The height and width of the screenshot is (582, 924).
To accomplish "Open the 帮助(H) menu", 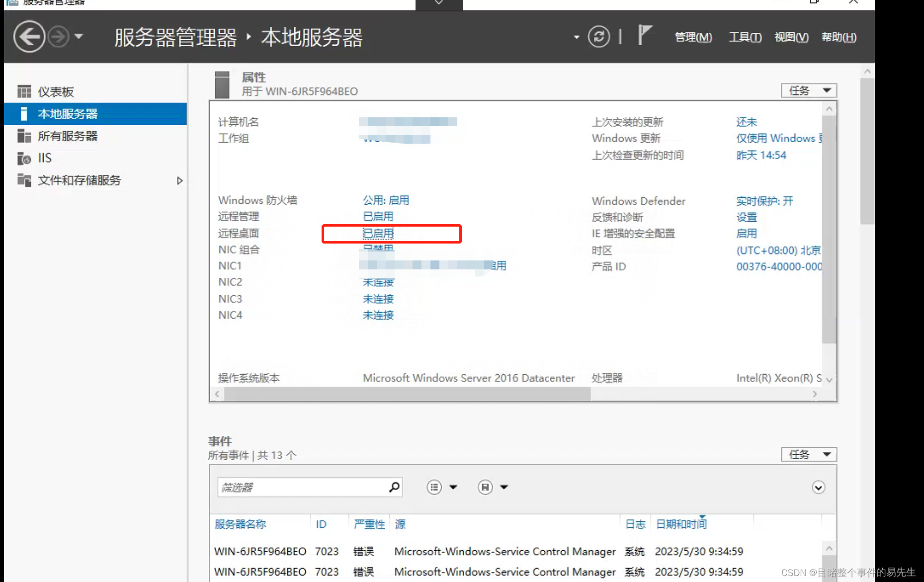I will (839, 37).
